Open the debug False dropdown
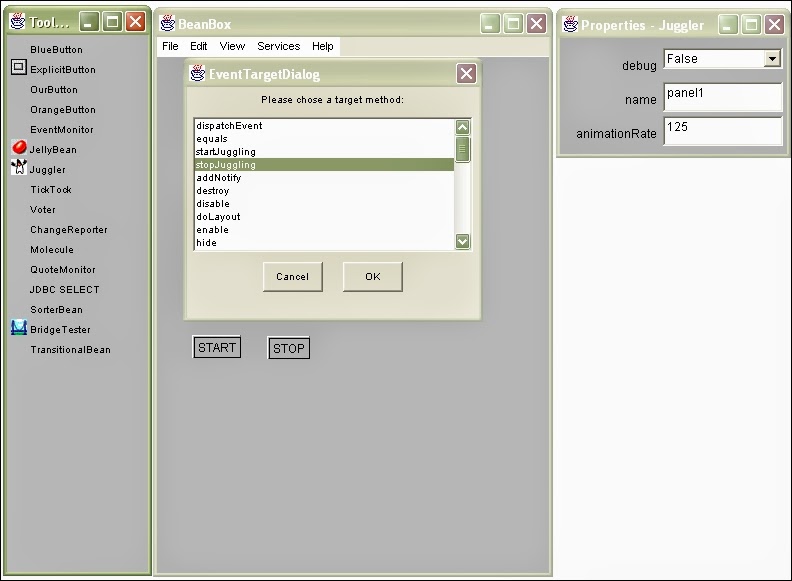The image size is (792, 581). [x=722, y=59]
